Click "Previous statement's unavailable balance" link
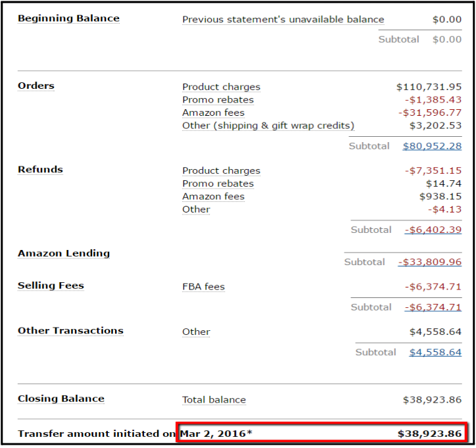 (x=283, y=20)
